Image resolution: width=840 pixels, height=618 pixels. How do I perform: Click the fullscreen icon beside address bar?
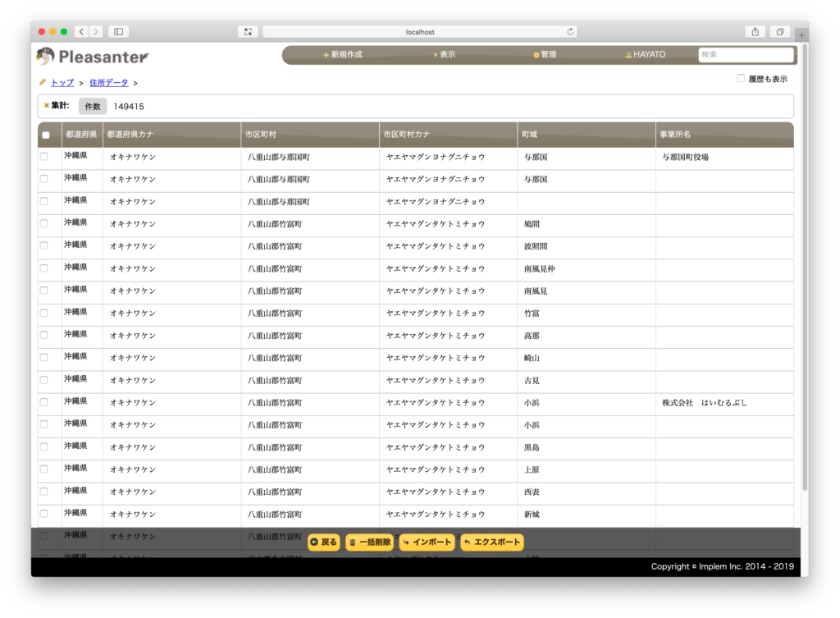click(x=248, y=32)
